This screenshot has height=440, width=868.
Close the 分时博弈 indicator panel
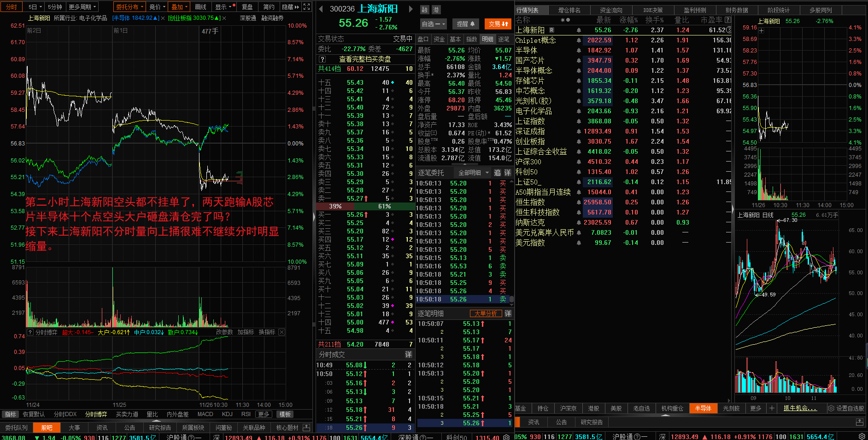click(282, 332)
